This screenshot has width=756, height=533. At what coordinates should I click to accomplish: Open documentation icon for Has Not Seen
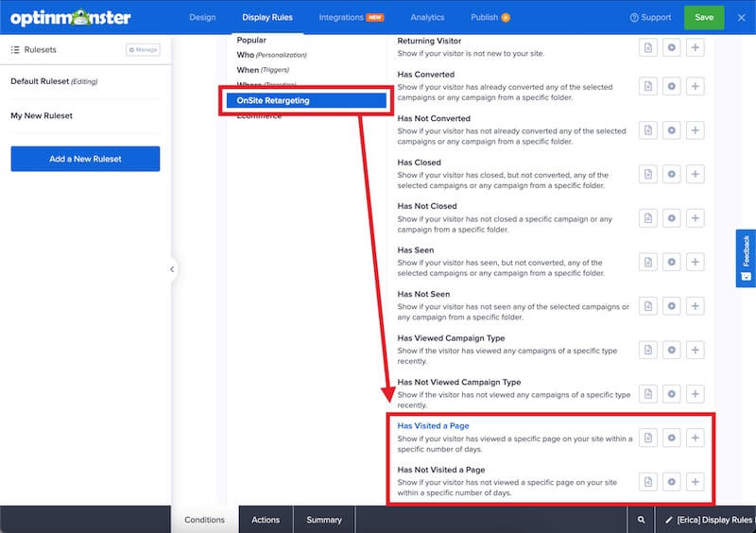pos(648,306)
